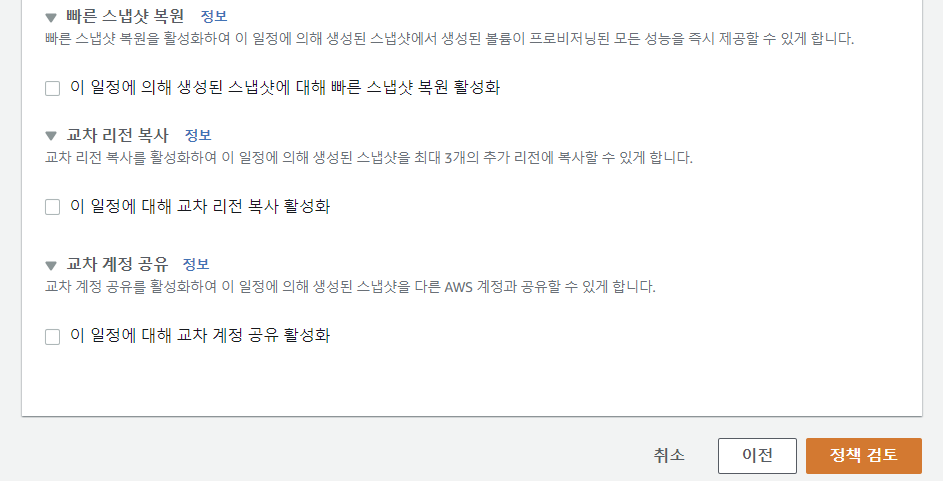Click the 빠른 스냅샷 복원 heading text
Viewport: 943px width, 481px height.
click(125, 16)
